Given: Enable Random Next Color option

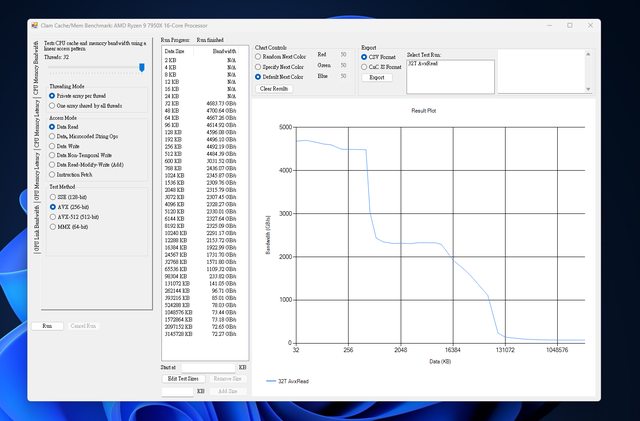Looking at the screenshot, I should pos(259,57).
